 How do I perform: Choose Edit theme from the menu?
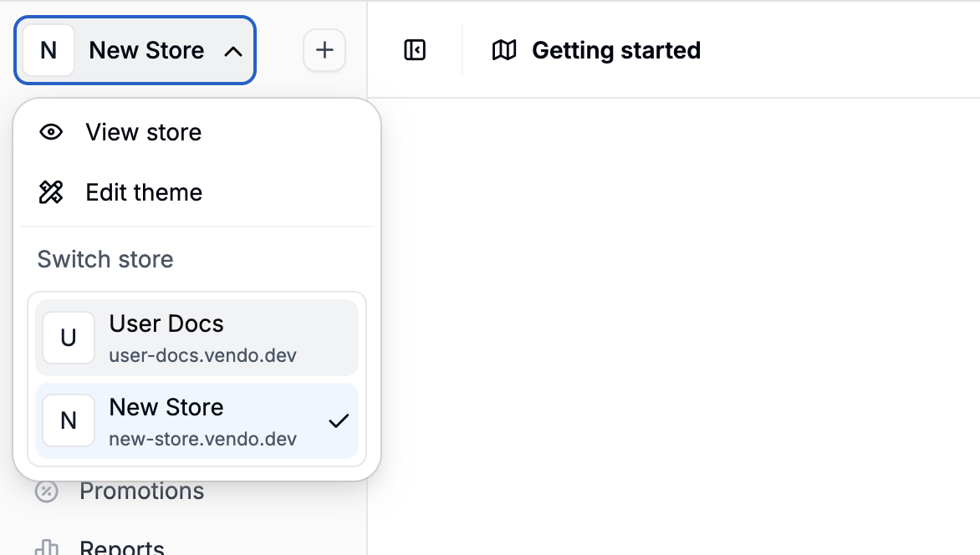(x=142, y=192)
